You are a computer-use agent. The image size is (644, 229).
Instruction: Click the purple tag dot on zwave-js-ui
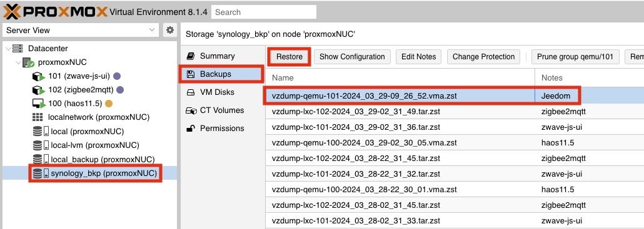pos(117,76)
